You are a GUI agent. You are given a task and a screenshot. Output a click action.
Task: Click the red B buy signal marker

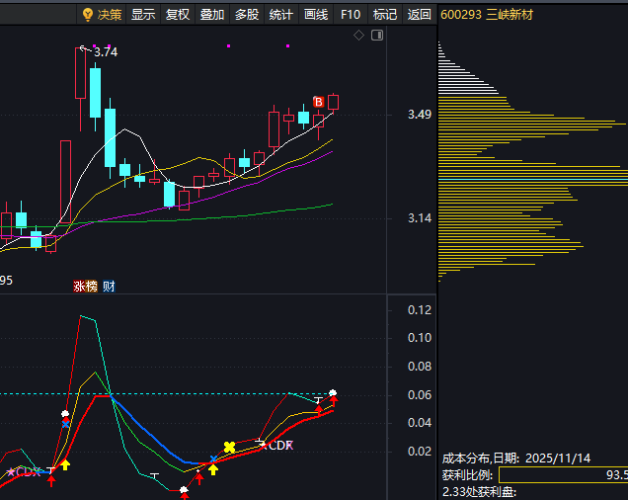(x=319, y=102)
